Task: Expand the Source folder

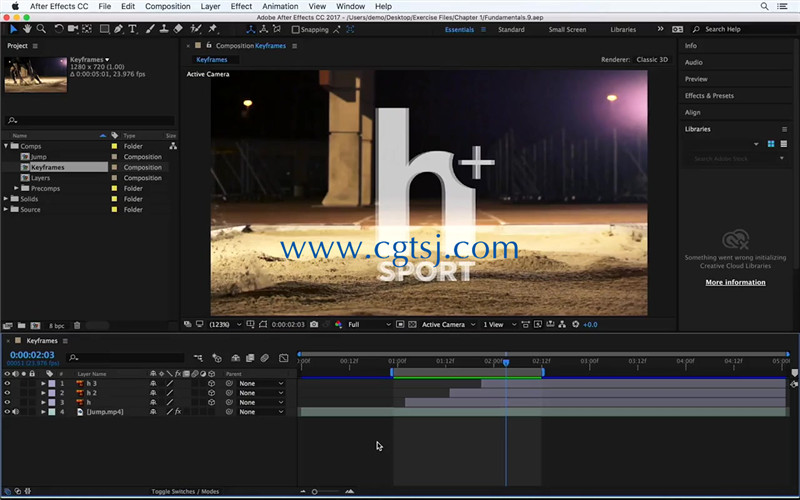Action: pos(6,209)
